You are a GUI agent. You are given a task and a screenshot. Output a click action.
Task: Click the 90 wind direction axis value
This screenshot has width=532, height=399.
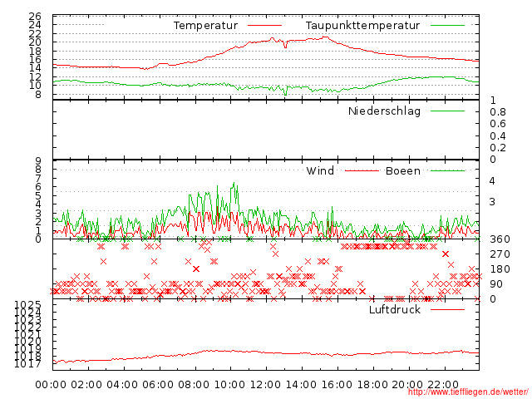496,284
